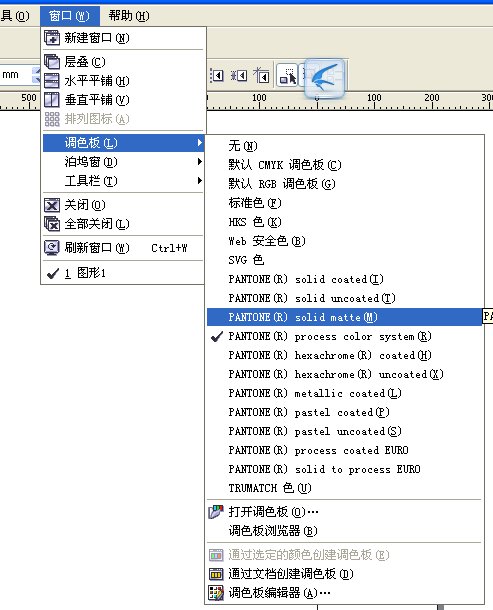Choose 垂直平铺 (V) menu entry
Screen dimensions: 493x610
pos(122,100)
